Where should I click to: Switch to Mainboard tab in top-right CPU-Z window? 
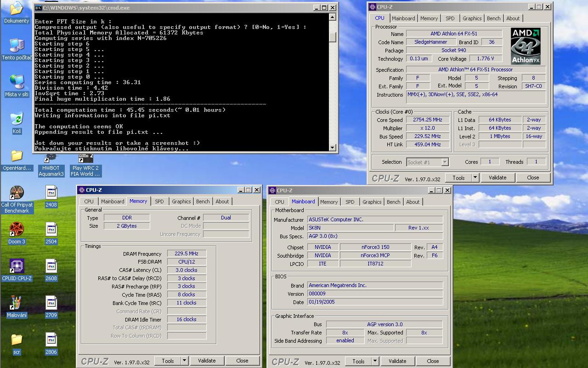coord(403,18)
